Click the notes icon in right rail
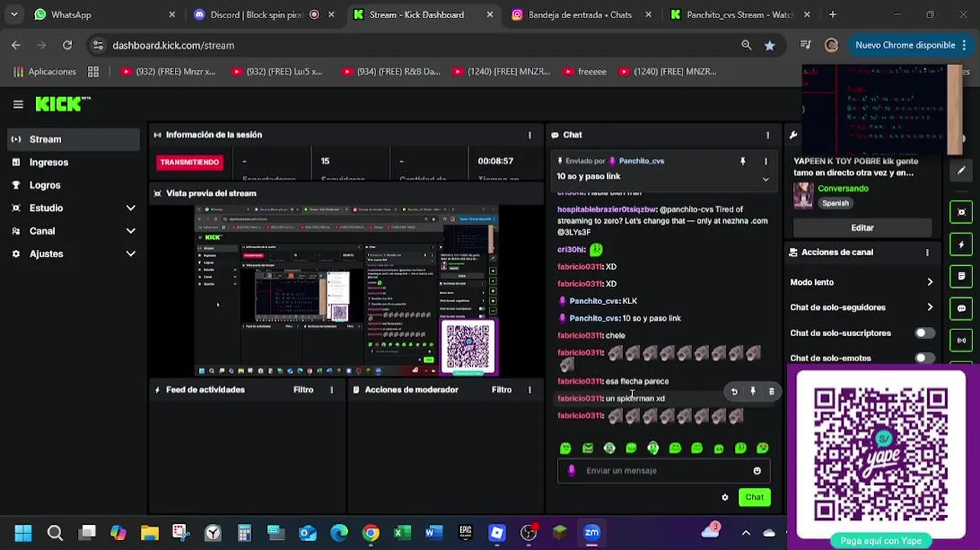 click(962, 277)
